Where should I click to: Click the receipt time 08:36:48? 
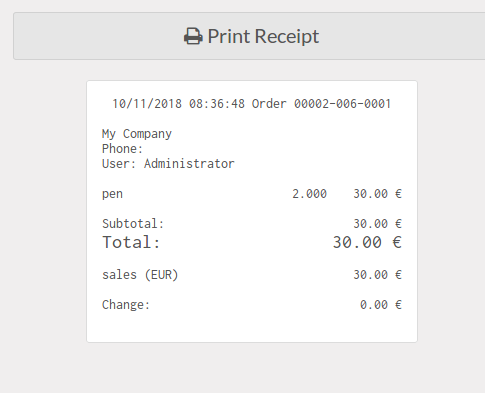(217, 104)
